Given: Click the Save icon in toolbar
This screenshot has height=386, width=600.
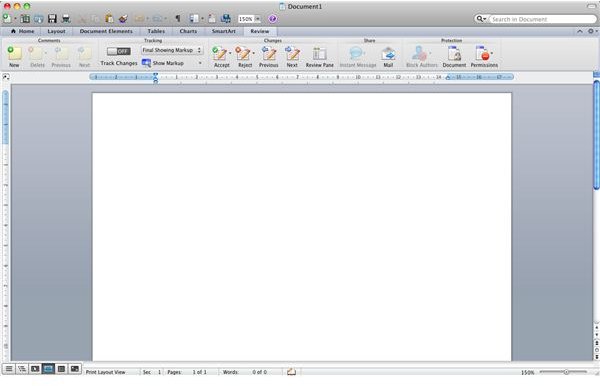Looking at the screenshot, I should pos(52,19).
